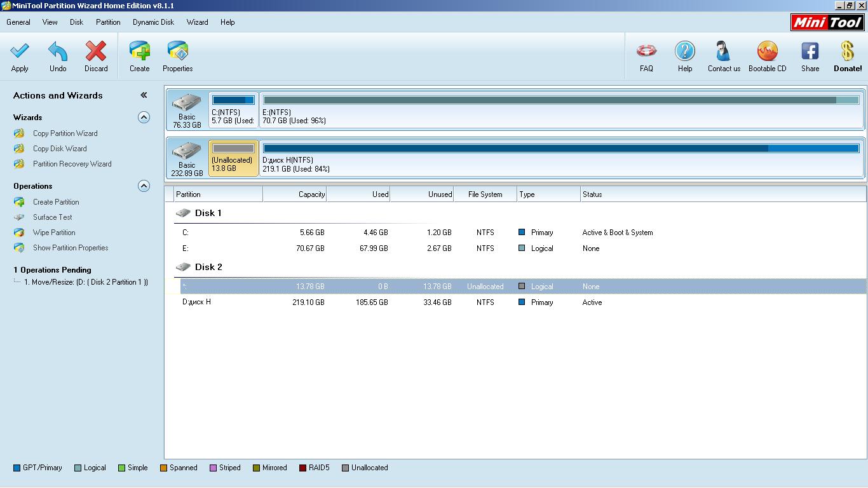The height and width of the screenshot is (488, 868).
Task: Open the Disk menu
Action: pyautogui.click(x=77, y=22)
